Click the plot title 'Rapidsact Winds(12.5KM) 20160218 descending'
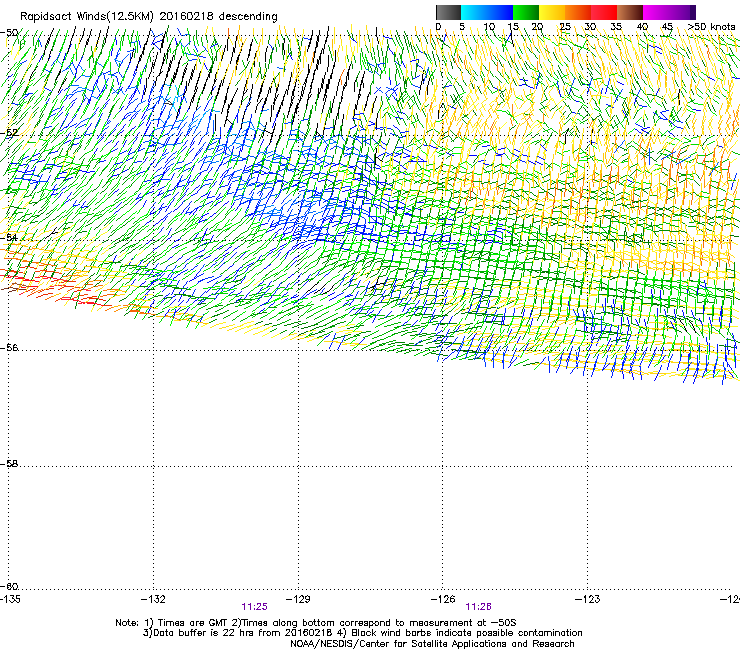 [x=149, y=17]
